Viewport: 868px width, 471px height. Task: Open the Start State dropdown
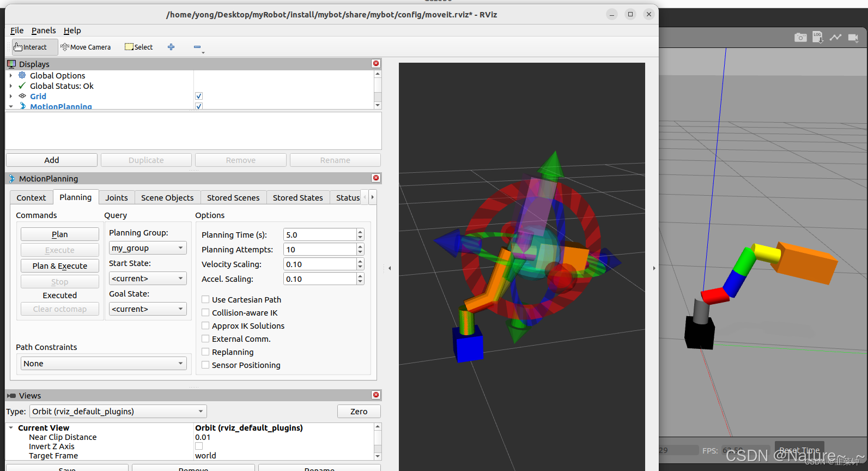148,279
